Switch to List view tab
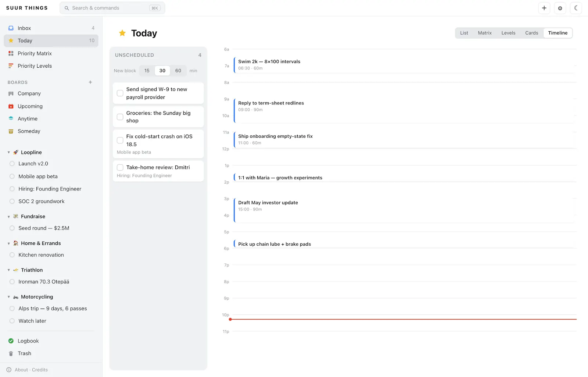 464,33
